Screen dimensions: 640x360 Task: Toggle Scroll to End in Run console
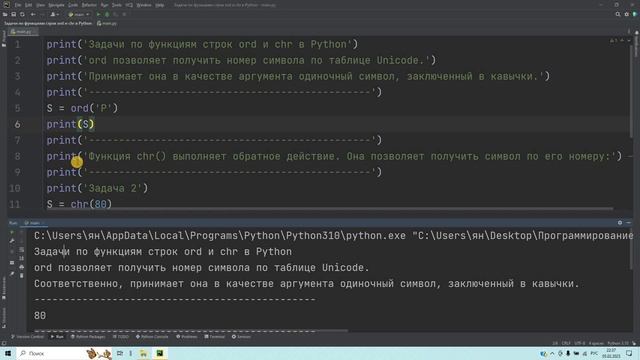pos(22,258)
